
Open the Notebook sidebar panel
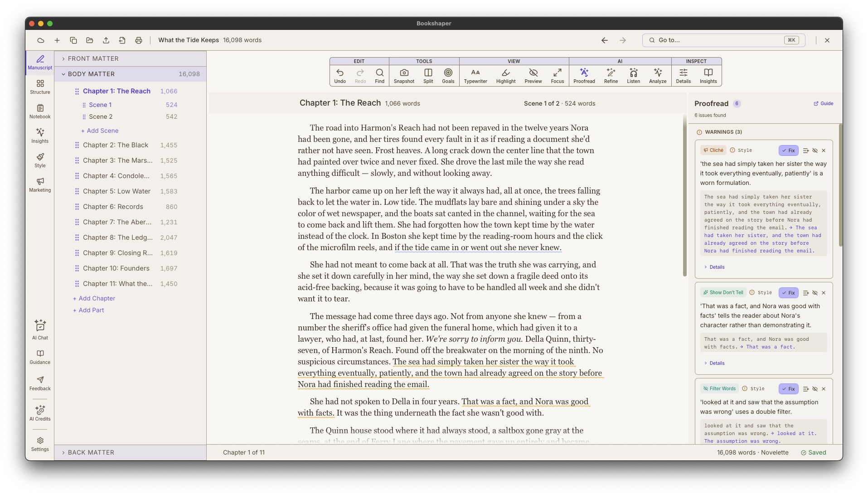[40, 111]
